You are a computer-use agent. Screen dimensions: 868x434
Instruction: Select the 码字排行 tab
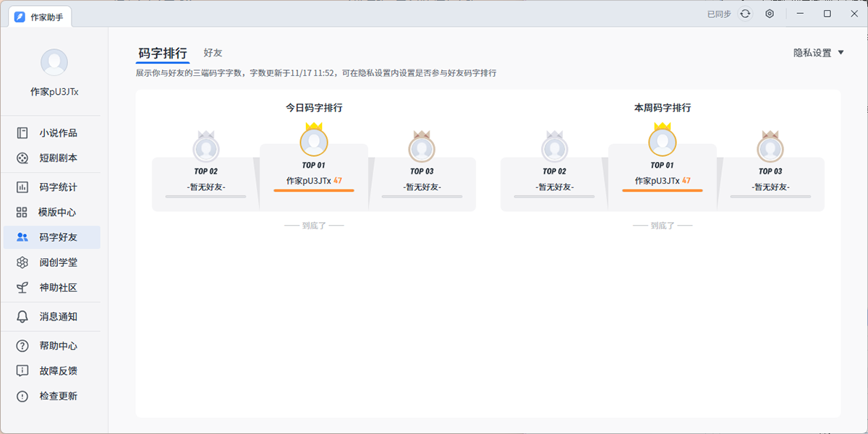click(163, 53)
